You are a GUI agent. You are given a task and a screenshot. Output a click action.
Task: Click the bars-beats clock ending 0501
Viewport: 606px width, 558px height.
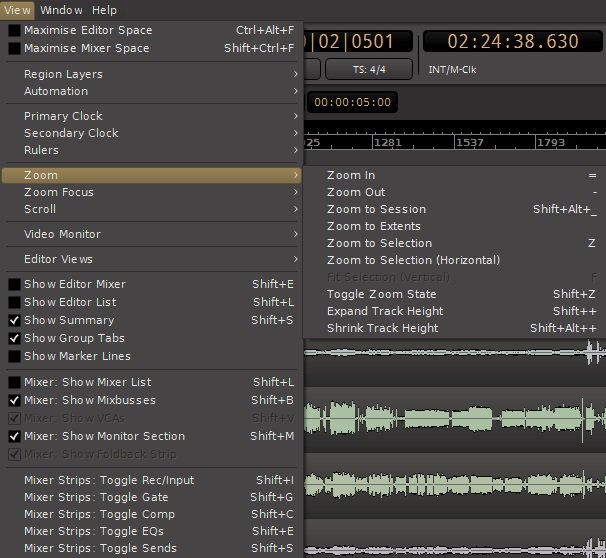[x=358, y=41]
